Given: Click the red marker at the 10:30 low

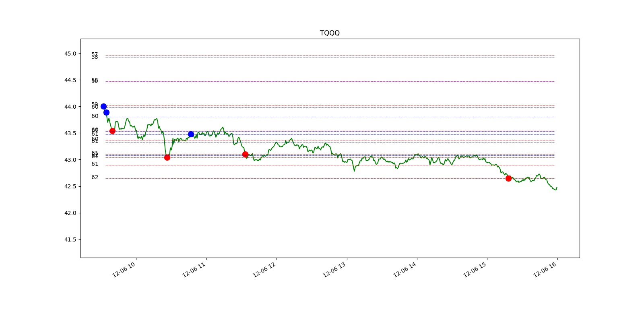Looking at the screenshot, I should pyautogui.click(x=167, y=157).
